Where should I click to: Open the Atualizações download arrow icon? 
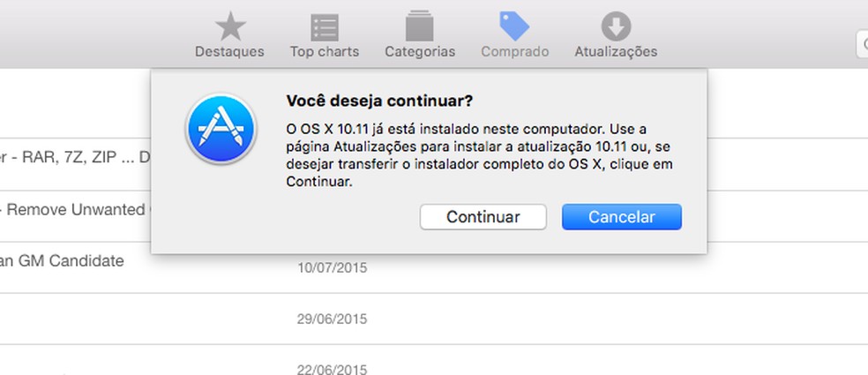pos(616,26)
